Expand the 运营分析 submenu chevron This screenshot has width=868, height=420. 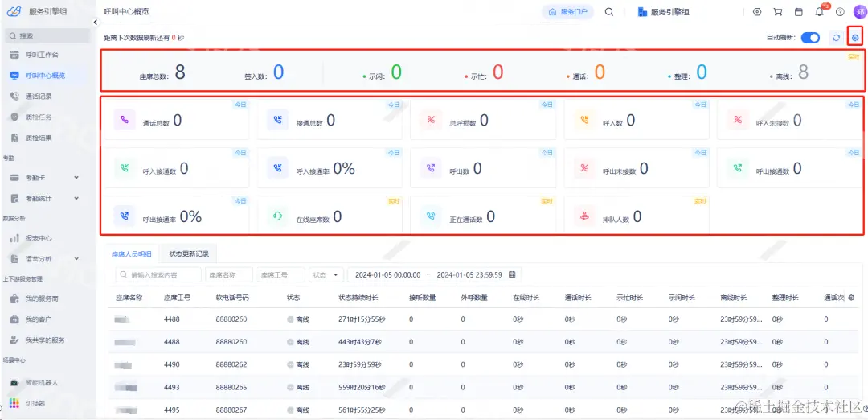point(76,259)
